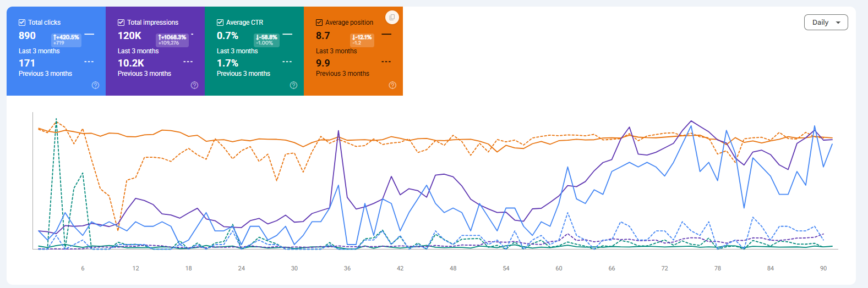Click solid line legend on Average CTR card
Screen dimensions: 868x288
287,34
